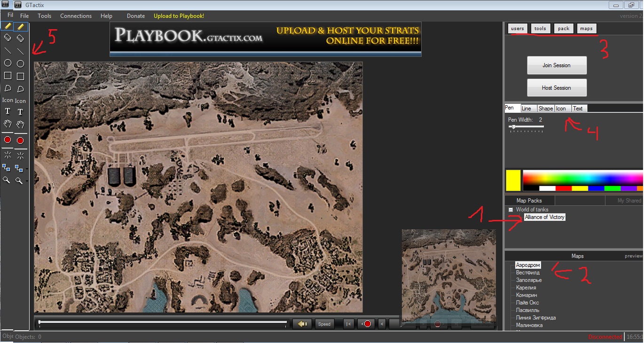Click the Host Session button
Screen dimensions: 644x343
pos(557,88)
